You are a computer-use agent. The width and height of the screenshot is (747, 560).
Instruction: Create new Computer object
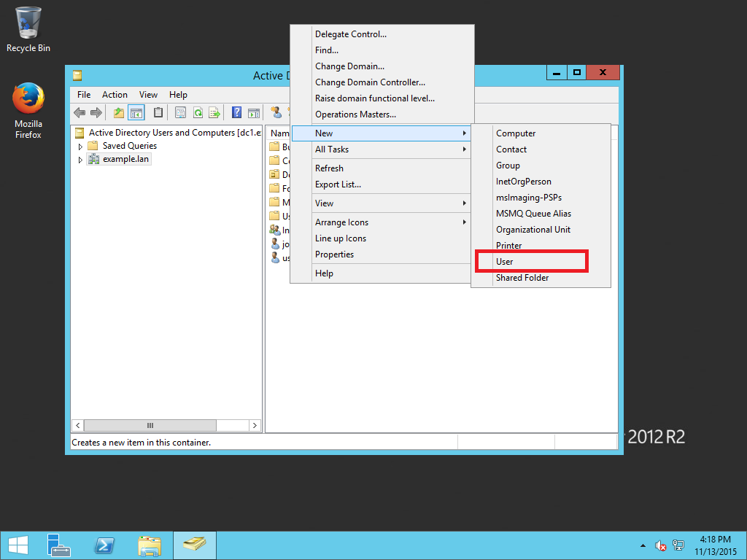[x=541, y=133]
